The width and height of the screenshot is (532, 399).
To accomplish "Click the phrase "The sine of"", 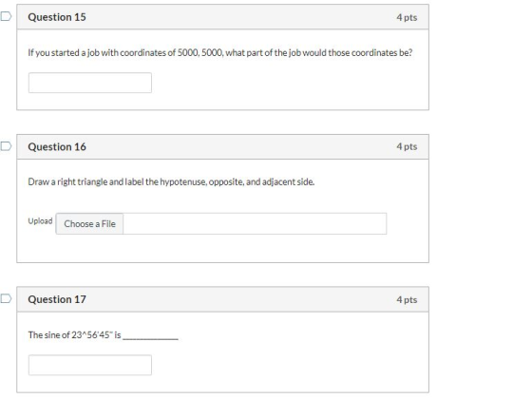I will point(48,335).
